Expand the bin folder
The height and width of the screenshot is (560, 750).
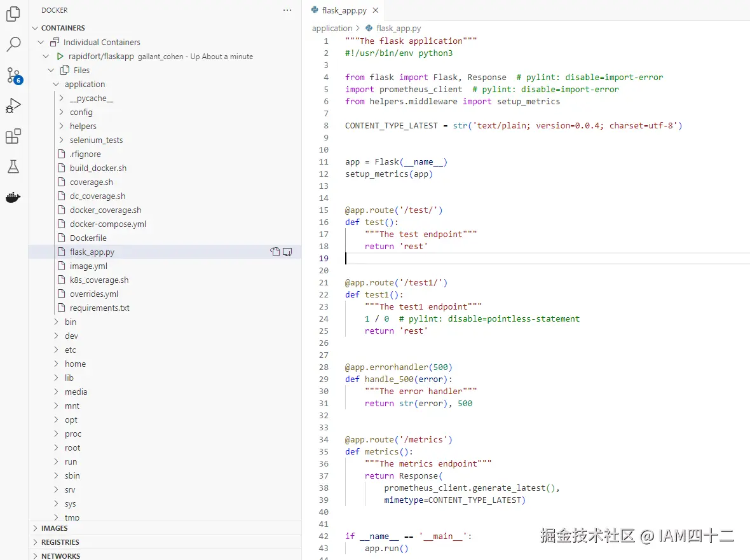pyautogui.click(x=56, y=322)
